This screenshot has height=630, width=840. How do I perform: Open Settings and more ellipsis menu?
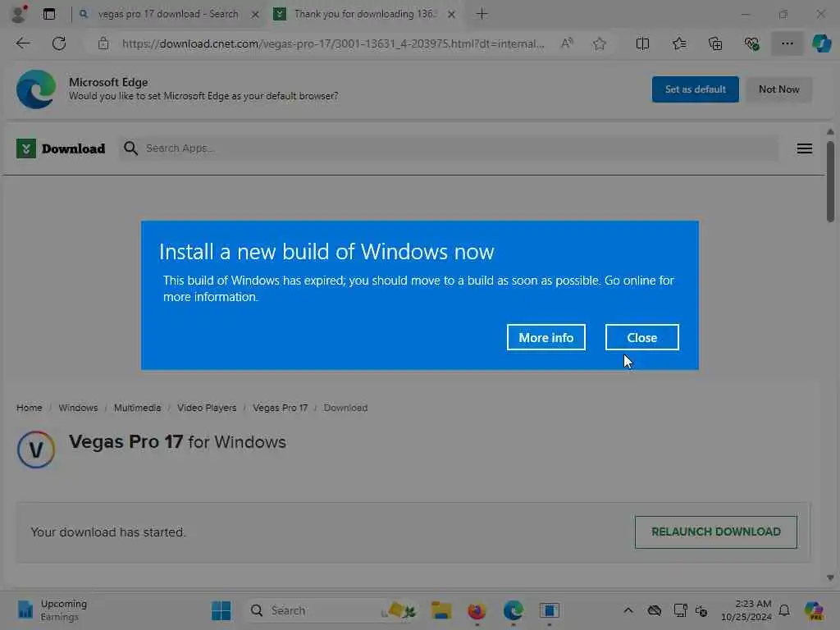pyautogui.click(x=787, y=43)
